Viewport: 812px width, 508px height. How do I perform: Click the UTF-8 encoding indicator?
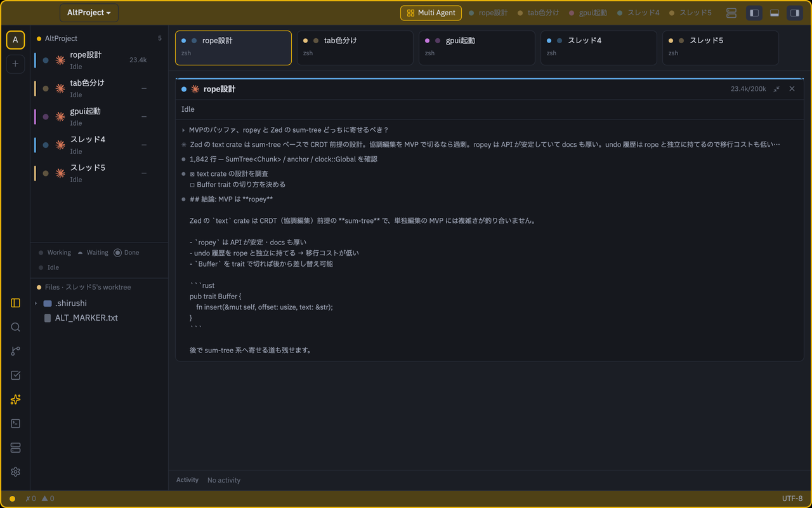click(x=792, y=498)
